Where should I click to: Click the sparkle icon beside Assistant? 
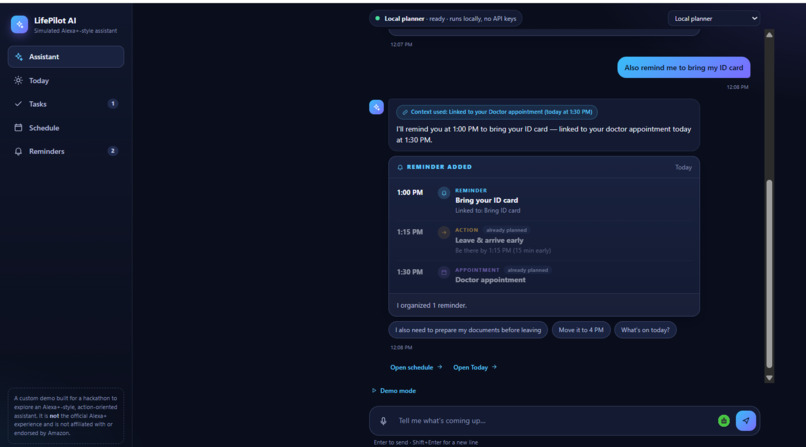click(19, 57)
